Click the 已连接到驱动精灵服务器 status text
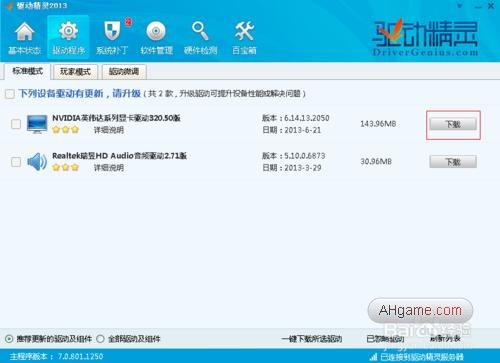 point(422,357)
